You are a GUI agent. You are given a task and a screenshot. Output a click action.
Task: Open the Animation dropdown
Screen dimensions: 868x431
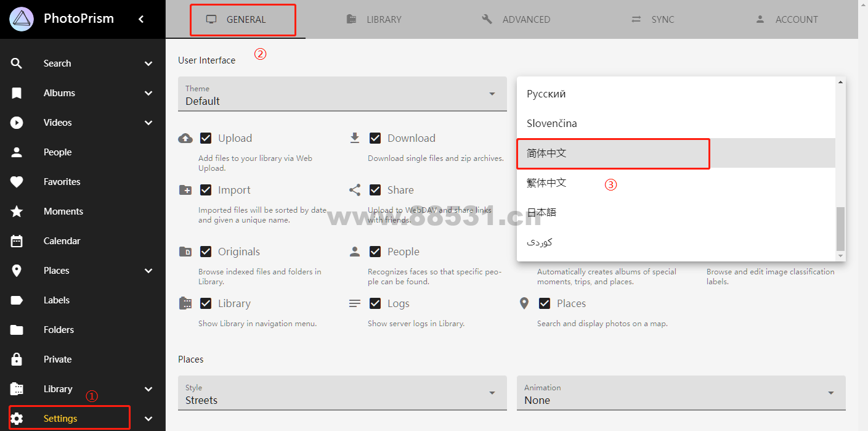click(681, 393)
